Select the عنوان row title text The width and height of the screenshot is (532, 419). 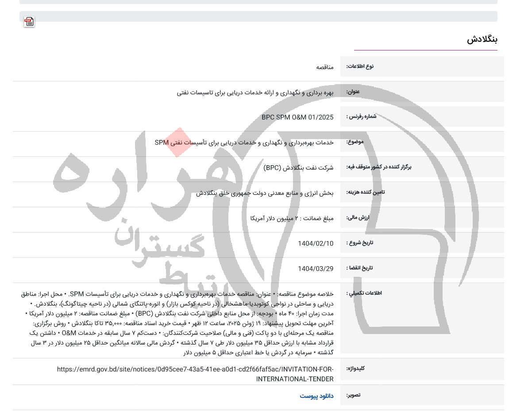tap(255, 92)
